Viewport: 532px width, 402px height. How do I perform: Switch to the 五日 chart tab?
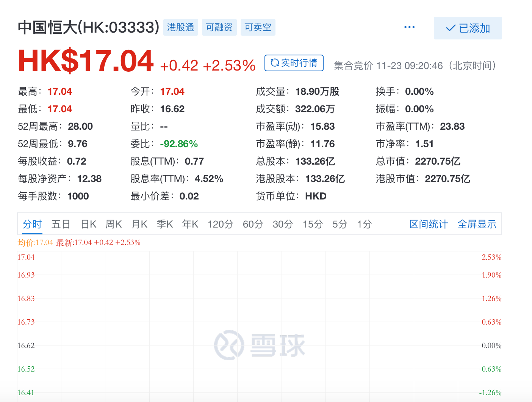click(61, 224)
